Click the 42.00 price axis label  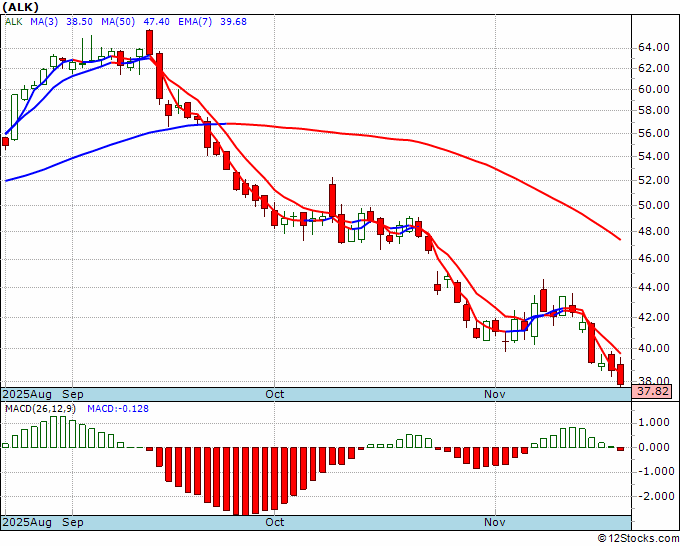[x=654, y=317]
